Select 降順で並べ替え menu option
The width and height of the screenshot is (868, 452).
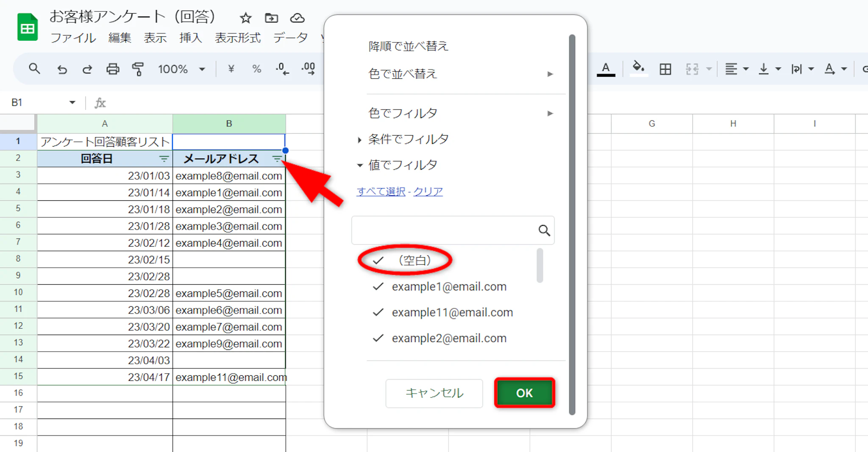click(x=408, y=46)
